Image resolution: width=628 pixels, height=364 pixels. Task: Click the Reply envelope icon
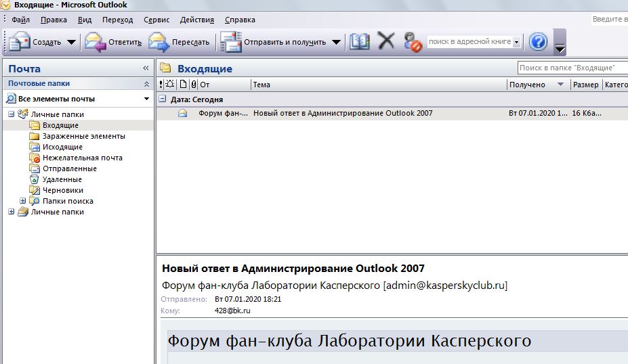(96, 42)
